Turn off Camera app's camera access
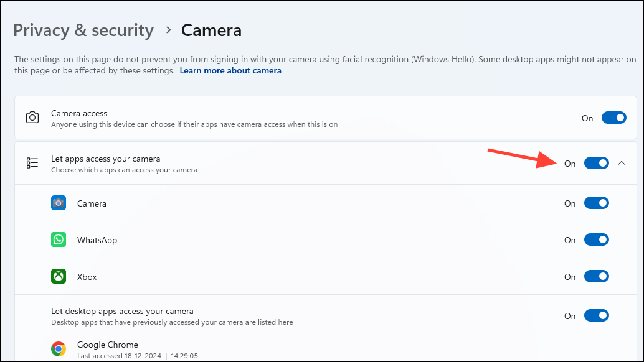 click(596, 203)
